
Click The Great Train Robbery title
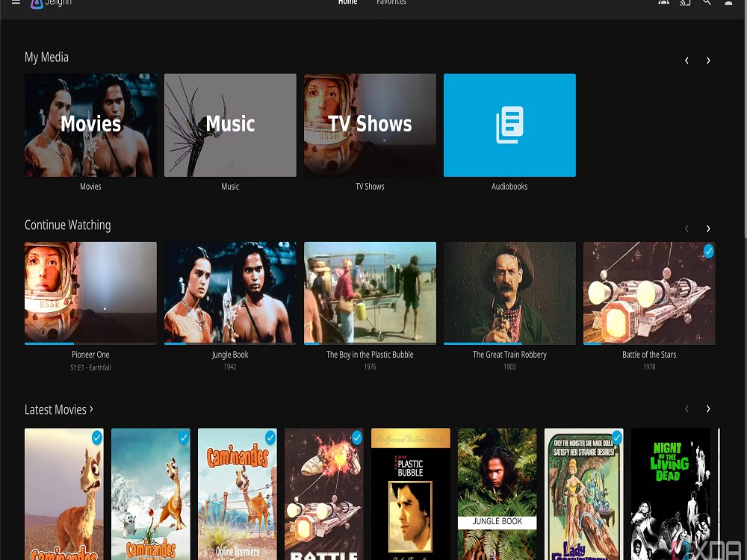coord(509,354)
